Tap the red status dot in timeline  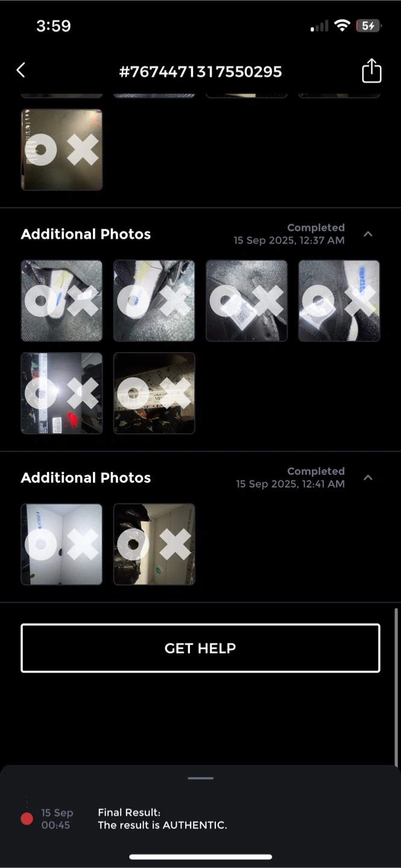click(x=27, y=818)
